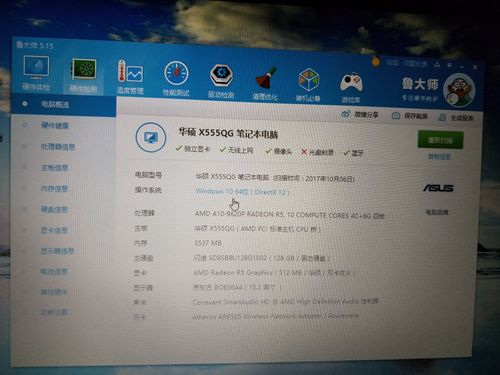500x375 pixels.
Task: Click the green 重新扫描 button
Action: tap(440, 140)
